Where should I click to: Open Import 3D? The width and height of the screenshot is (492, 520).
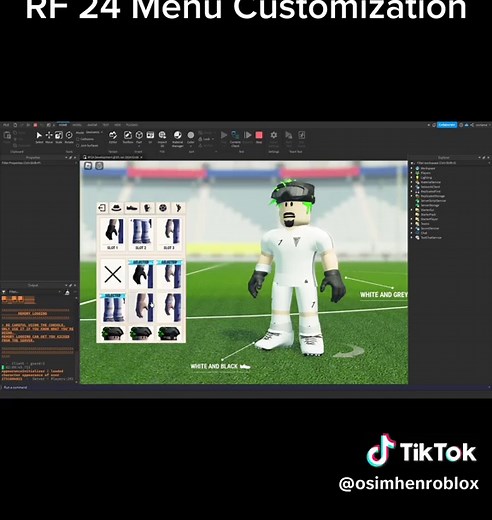click(162, 138)
